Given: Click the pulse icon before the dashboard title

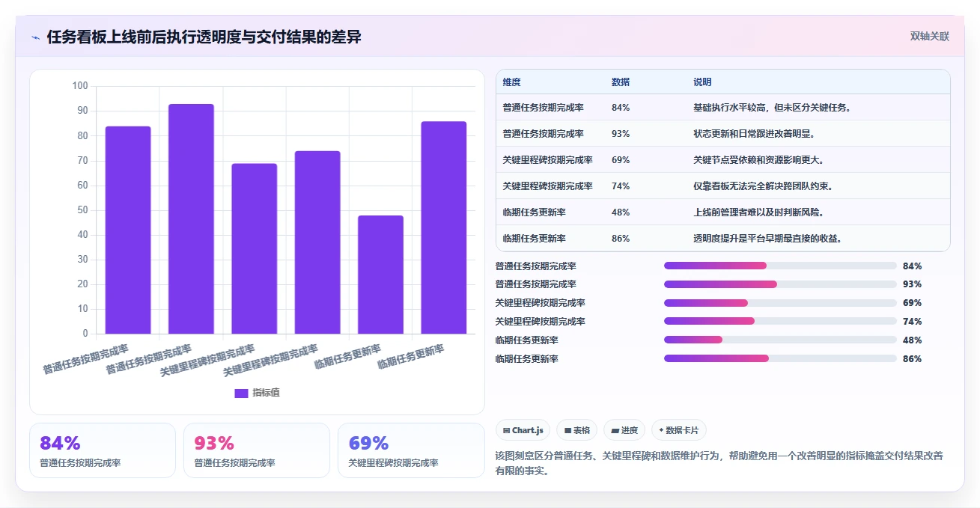Looking at the screenshot, I should point(36,37).
